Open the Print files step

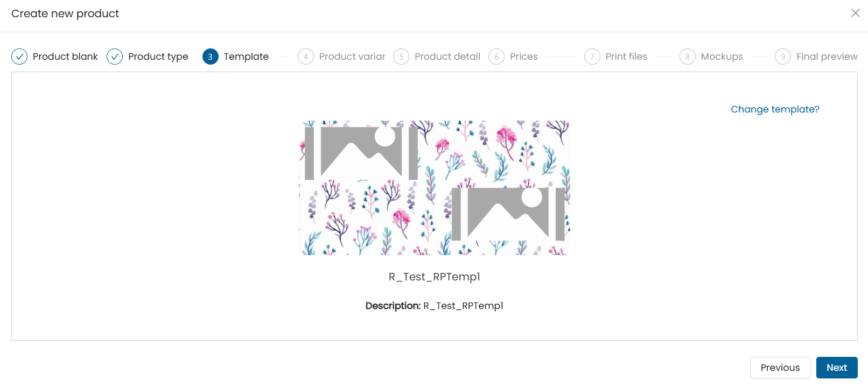626,57
